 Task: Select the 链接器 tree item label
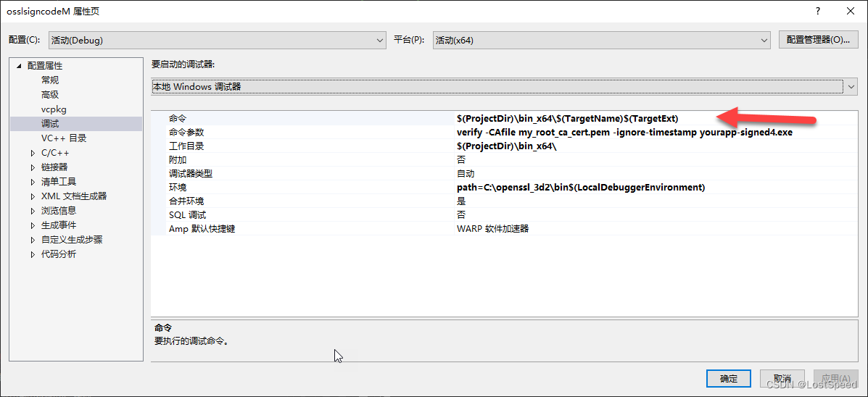[x=54, y=167]
